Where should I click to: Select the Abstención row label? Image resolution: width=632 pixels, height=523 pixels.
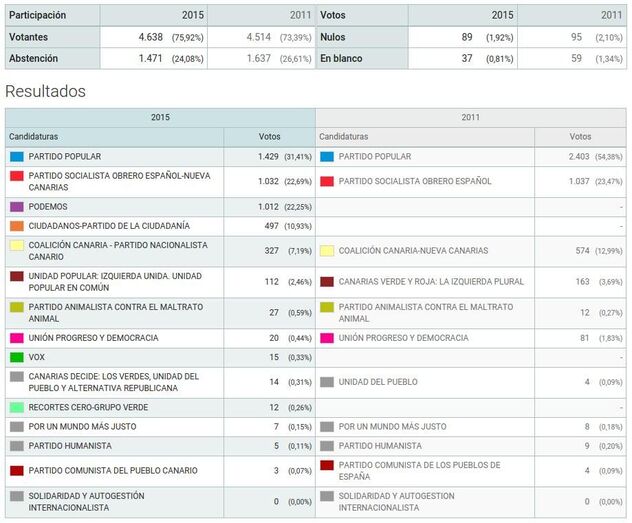pyautogui.click(x=33, y=59)
